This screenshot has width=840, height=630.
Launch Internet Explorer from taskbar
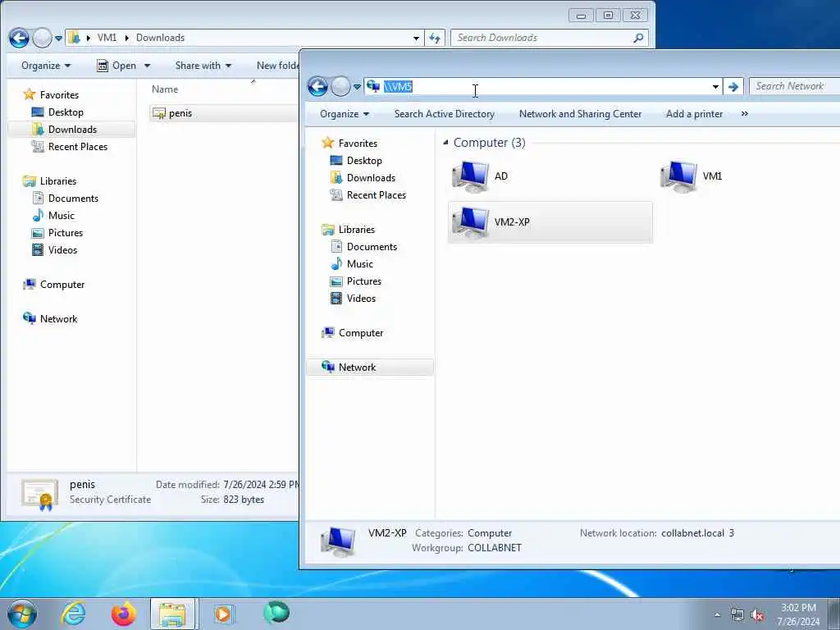(73, 614)
